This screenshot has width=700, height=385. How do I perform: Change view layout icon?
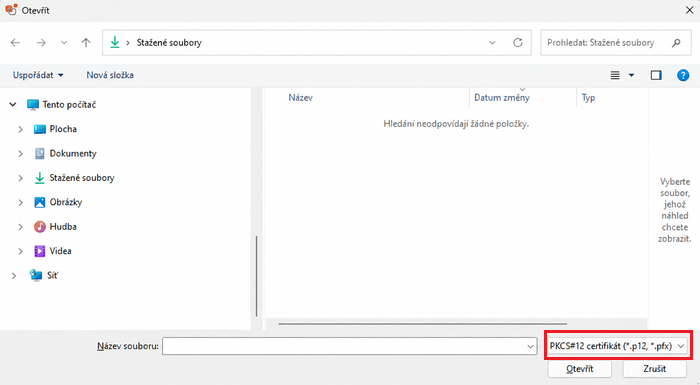(615, 75)
